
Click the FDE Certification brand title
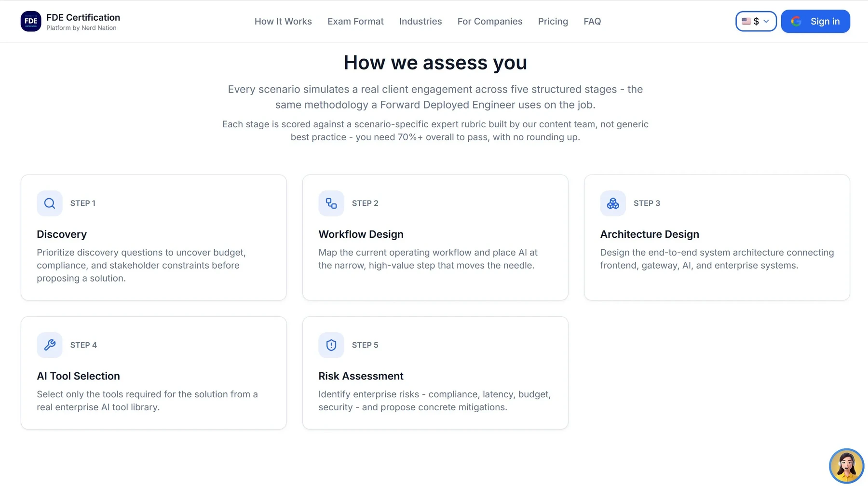point(83,17)
